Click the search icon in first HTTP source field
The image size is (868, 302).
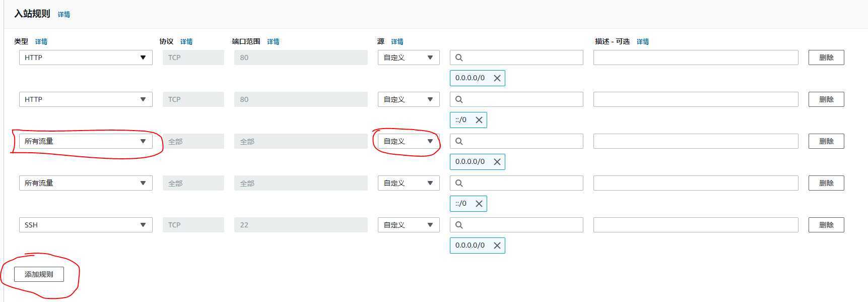(459, 57)
